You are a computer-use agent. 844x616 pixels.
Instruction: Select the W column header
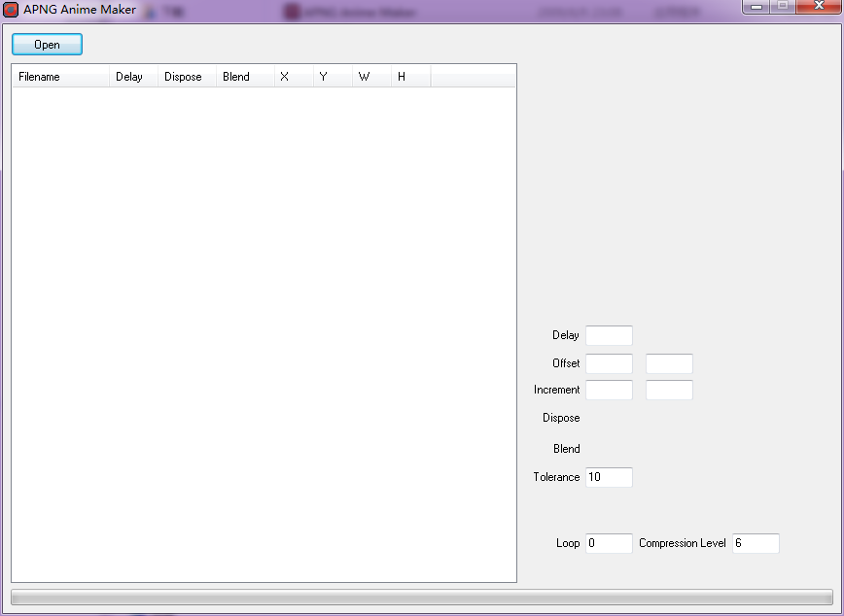(x=371, y=77)
